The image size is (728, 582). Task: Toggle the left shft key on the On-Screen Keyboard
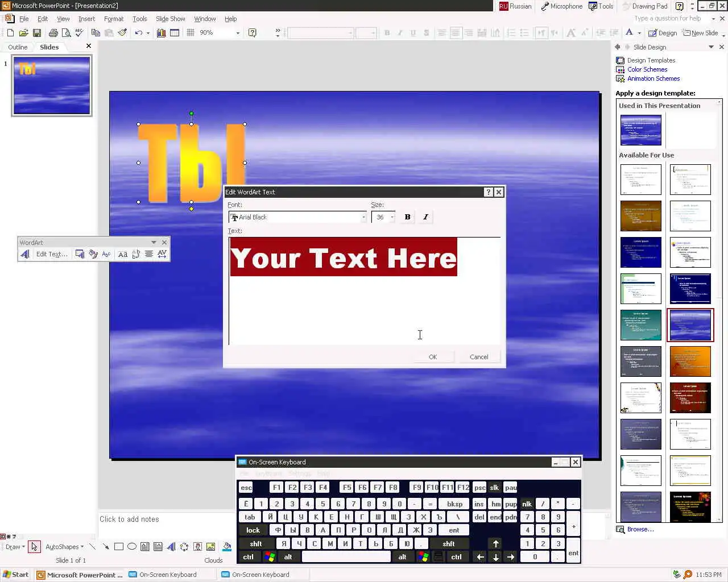(x=256, y=544)
